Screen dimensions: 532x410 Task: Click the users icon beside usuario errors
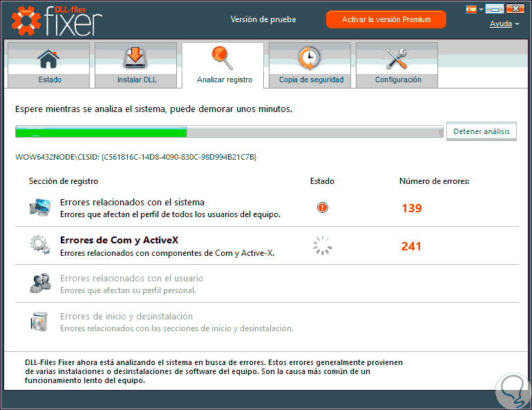(40, 283)
